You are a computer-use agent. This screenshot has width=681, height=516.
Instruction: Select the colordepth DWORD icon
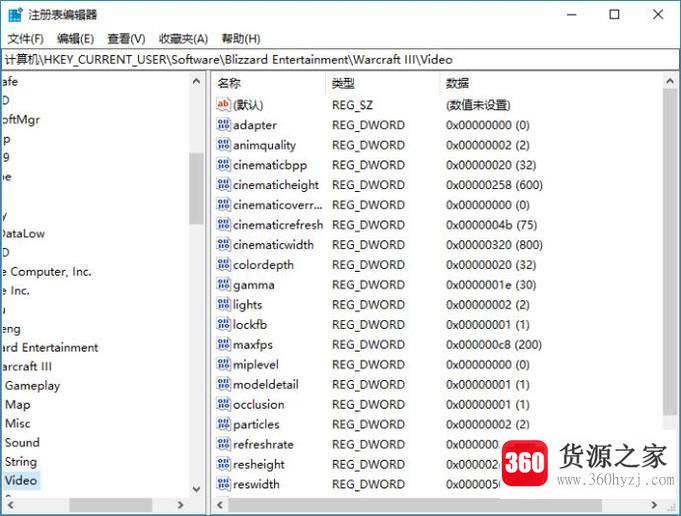(223, 265)
